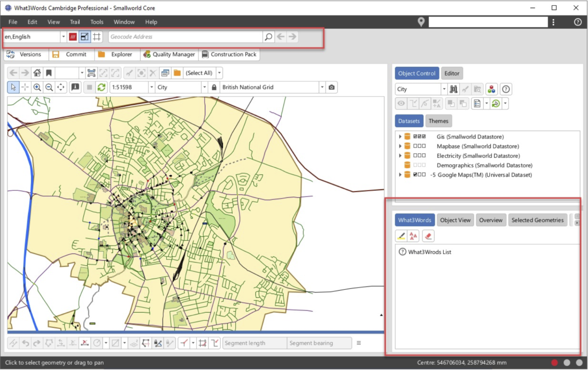Screen dimensions: 588x370
Task: Toggle the What3Words grid hash icon
Action: [97, 37]
